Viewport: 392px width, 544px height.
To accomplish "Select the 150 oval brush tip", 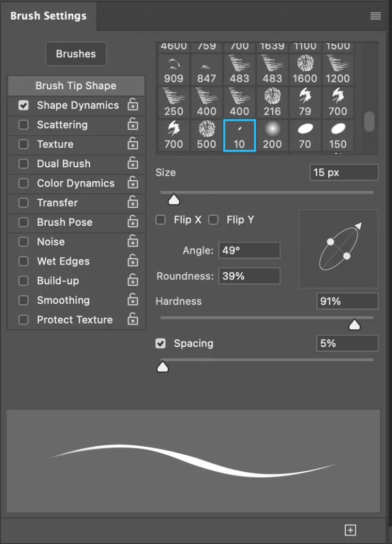I will pos(338,135).
